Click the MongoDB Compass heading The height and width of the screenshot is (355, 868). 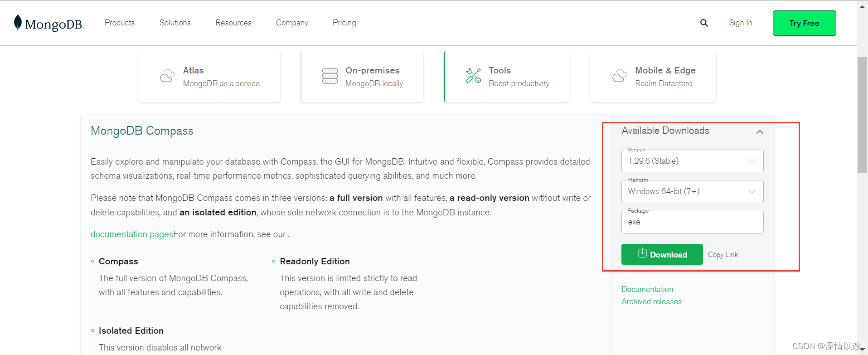[142, 131]
